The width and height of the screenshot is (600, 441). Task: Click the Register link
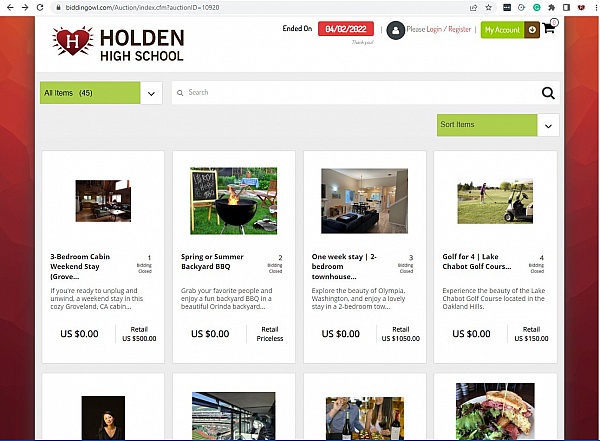pos(459,29)
